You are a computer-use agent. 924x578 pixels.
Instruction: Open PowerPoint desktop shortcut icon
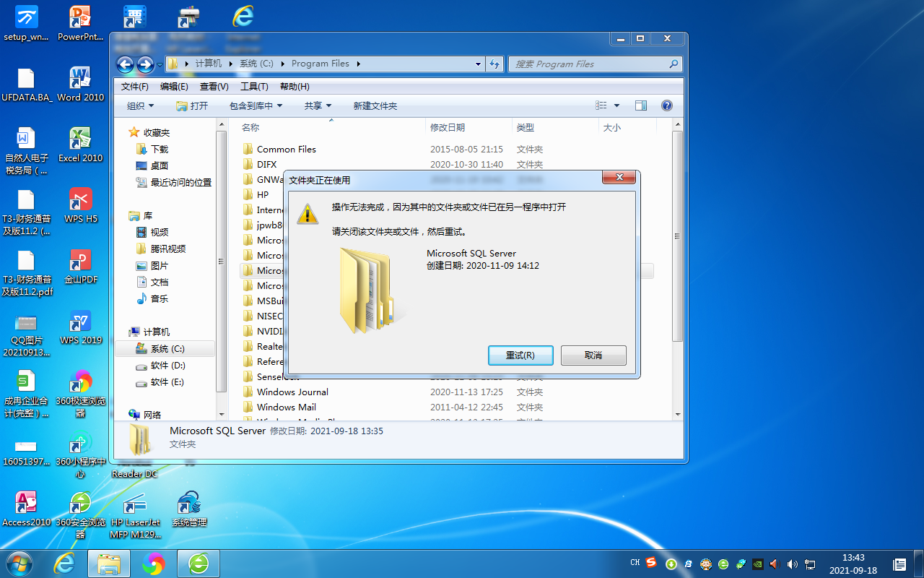80,22
